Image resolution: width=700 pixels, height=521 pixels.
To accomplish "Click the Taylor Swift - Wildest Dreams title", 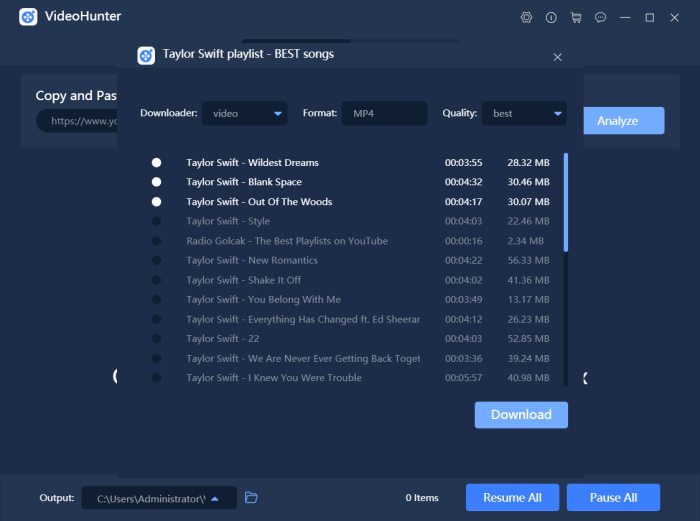I will coord(252,163).
